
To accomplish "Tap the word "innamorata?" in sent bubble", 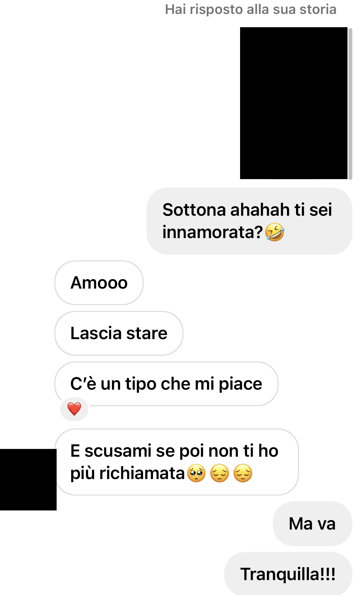I will [213, 232].
